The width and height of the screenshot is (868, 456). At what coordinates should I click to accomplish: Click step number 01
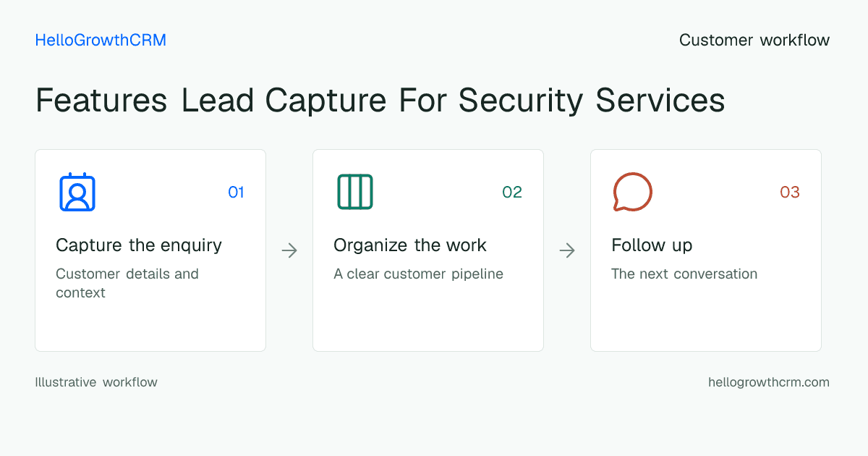(236, 193)
